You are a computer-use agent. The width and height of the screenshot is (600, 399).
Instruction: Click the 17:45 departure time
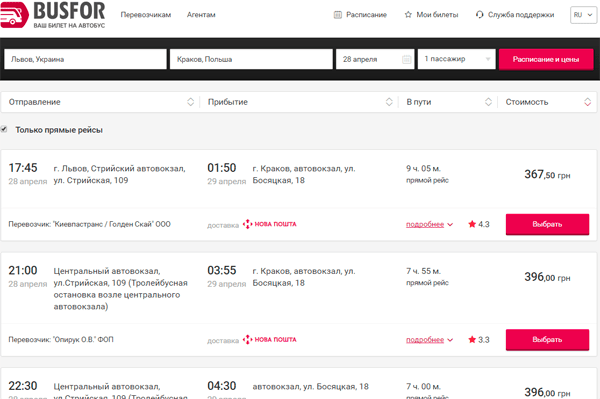tap(23, 168)
